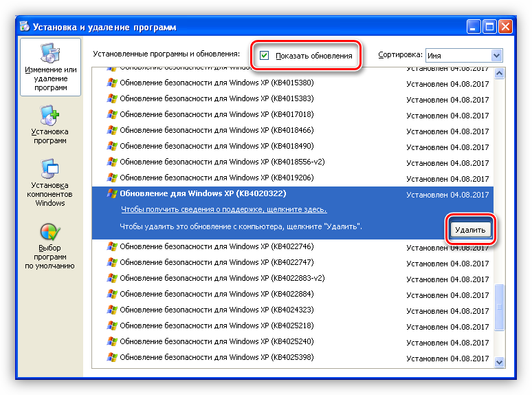
Task: Click Windows flag icon for KB4018556-v2
Action: tap(111, 162)
